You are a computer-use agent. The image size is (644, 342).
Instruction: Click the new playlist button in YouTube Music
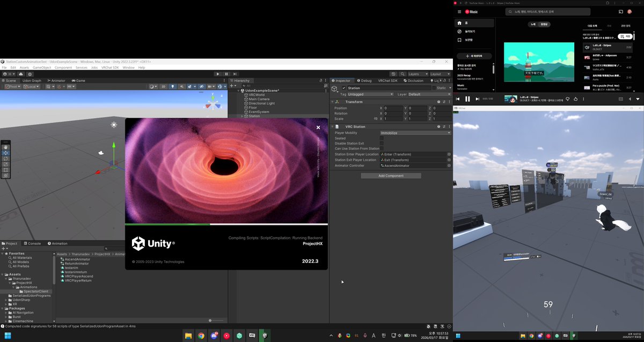click(x=474, y=56)
